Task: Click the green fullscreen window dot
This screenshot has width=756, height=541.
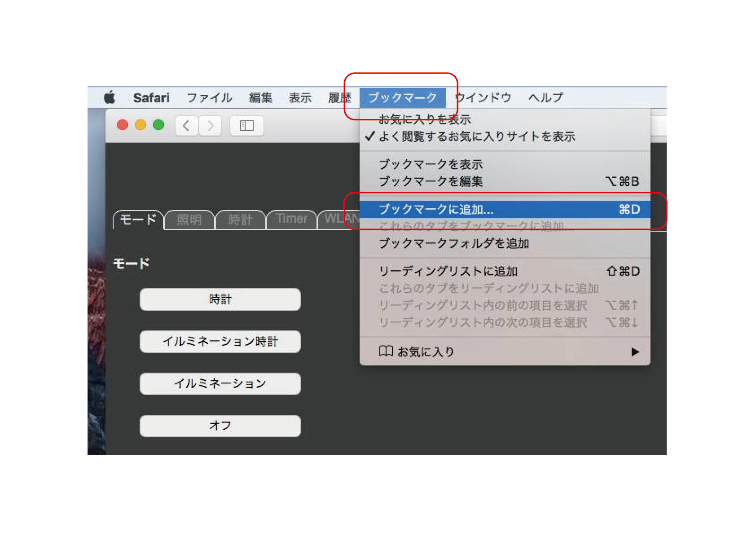Action: 158,125
